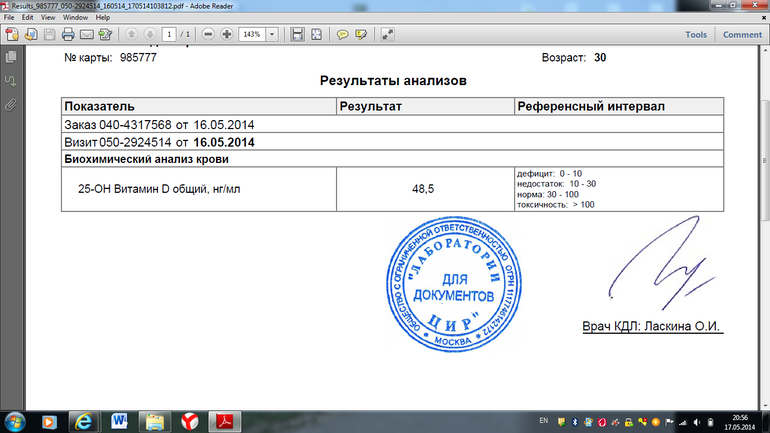The width and height of the screenshot is (770, 433).
Task: Click the Create PDF online icon
Action: point(12,34)
